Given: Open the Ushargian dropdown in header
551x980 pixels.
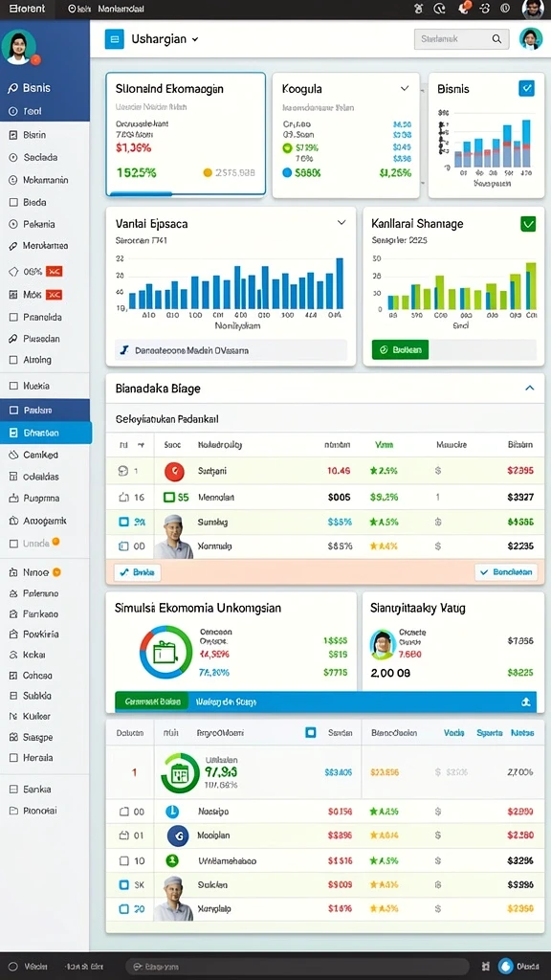Looking at the screenshot, I should coord(165,38).
